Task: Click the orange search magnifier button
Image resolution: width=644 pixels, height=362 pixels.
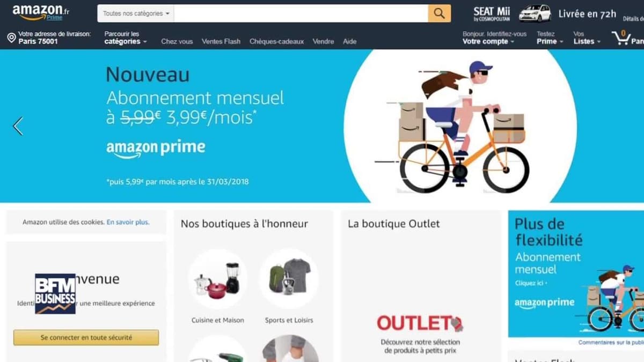Action: [x=439, y=13]
